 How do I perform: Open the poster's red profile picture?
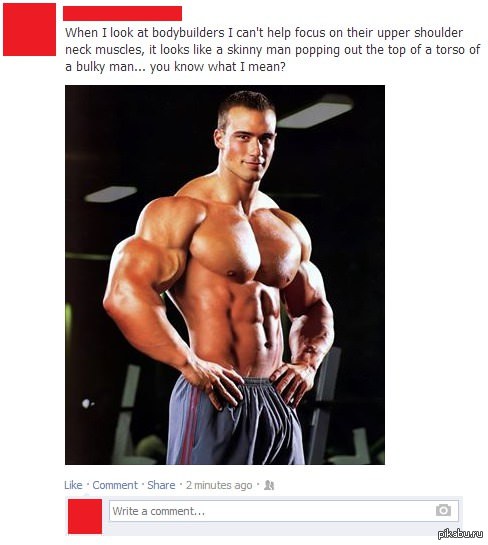point(29,29)
